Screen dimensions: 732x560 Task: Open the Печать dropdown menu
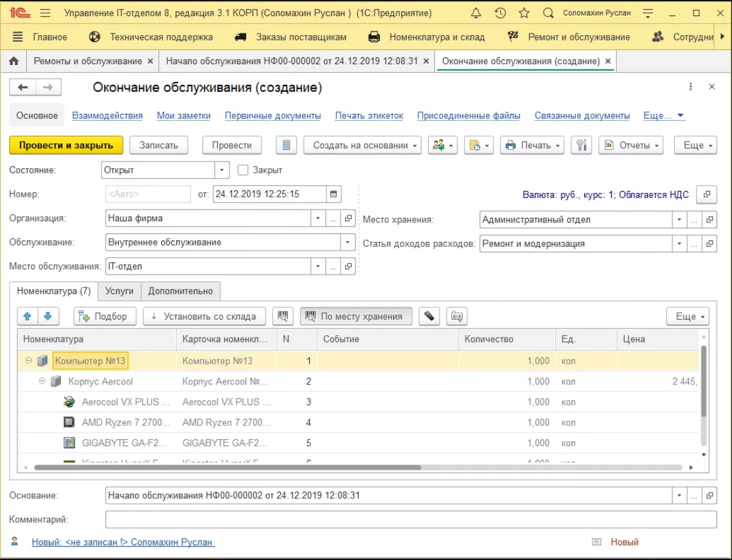coord(531,145)
